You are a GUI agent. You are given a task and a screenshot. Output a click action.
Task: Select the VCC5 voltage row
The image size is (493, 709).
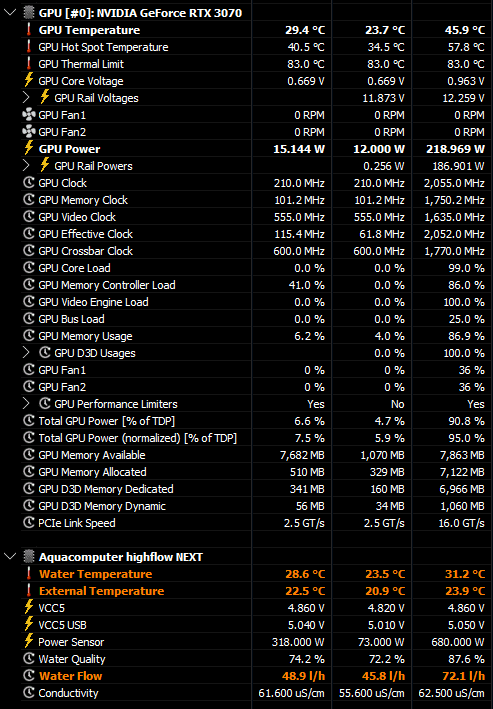[x=256, y=608]
